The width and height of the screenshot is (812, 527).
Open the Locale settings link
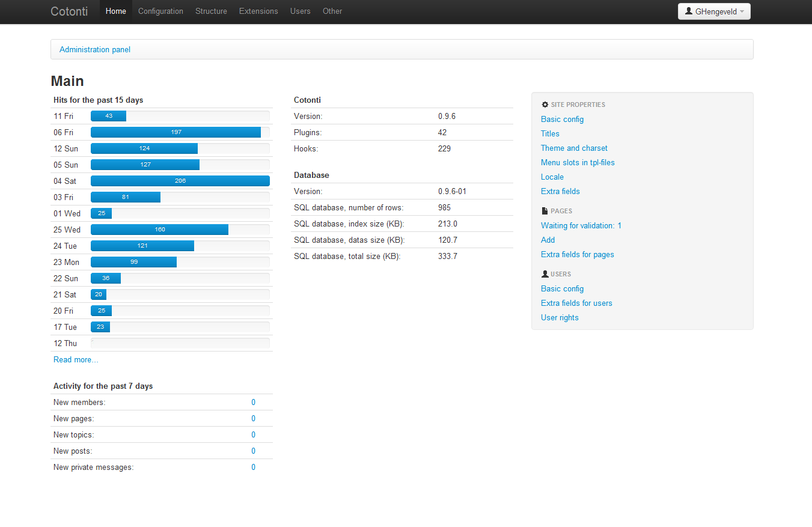[x=552, y=177]
